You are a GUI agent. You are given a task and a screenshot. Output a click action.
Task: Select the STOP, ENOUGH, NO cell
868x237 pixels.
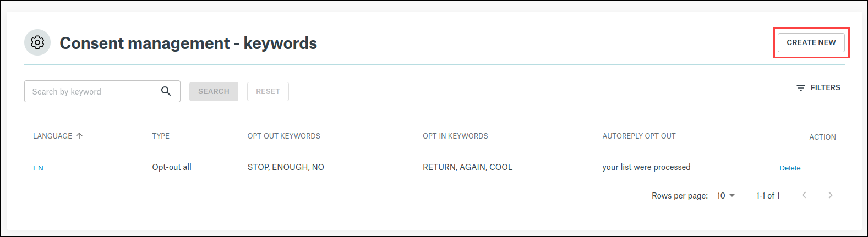(286, 167)
